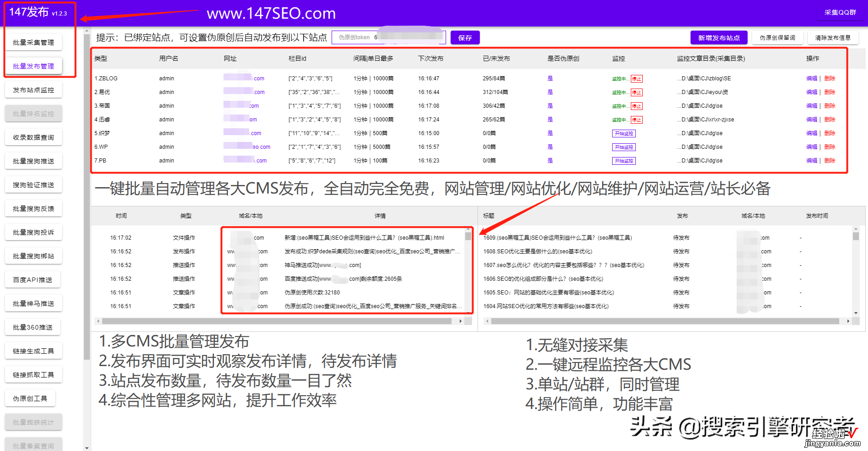Viewport: 868px width, 451px height.
Task: Select 批量搜狗投诉 in the sidebar
Action: tap(33, 232)
